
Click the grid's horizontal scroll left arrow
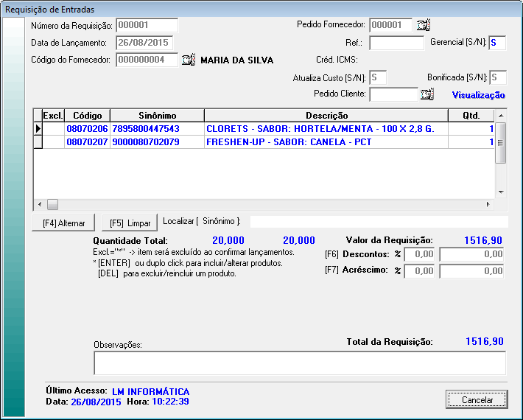point(40,204)
